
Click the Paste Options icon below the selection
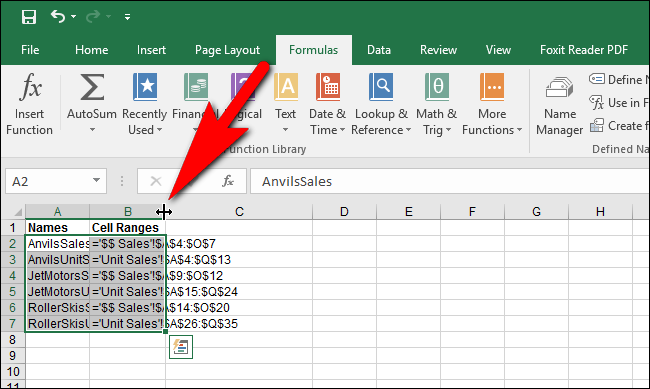[181, 347]
